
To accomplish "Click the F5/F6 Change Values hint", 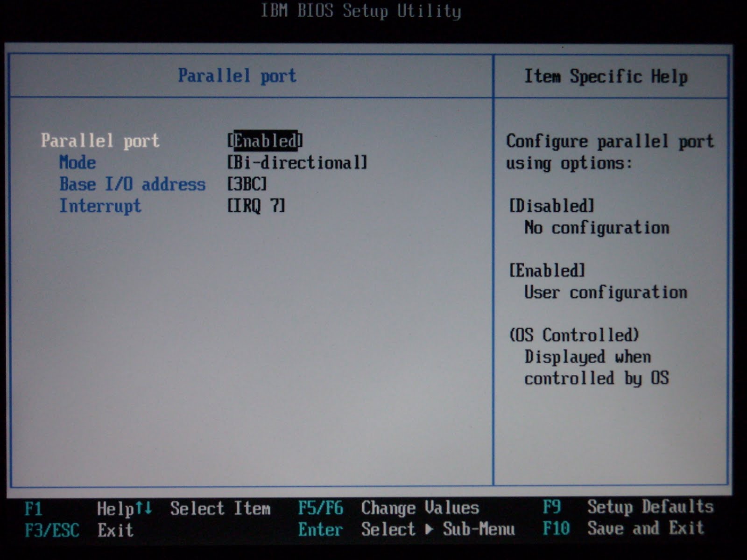I will point(388,508).
